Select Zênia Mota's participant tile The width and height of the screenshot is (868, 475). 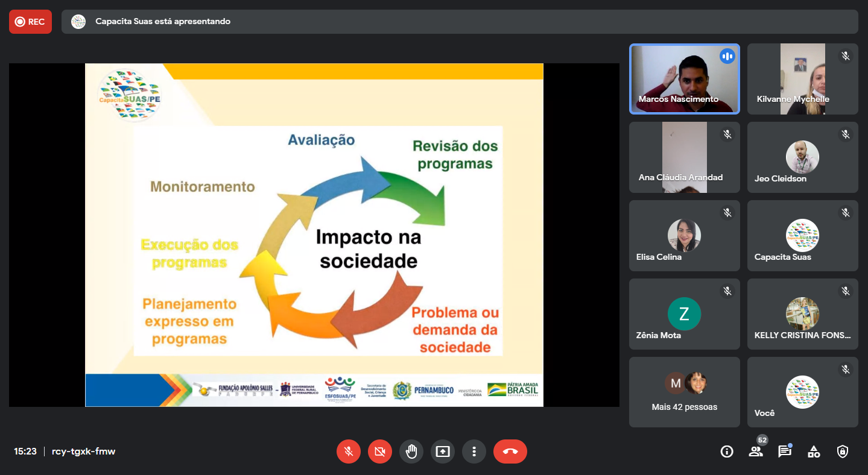[684, 314]
